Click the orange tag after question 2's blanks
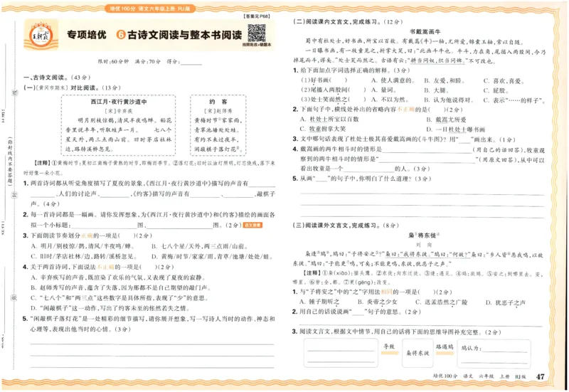Image resolution: width=569 pixels, height=392 pixels. coord(252,226)
